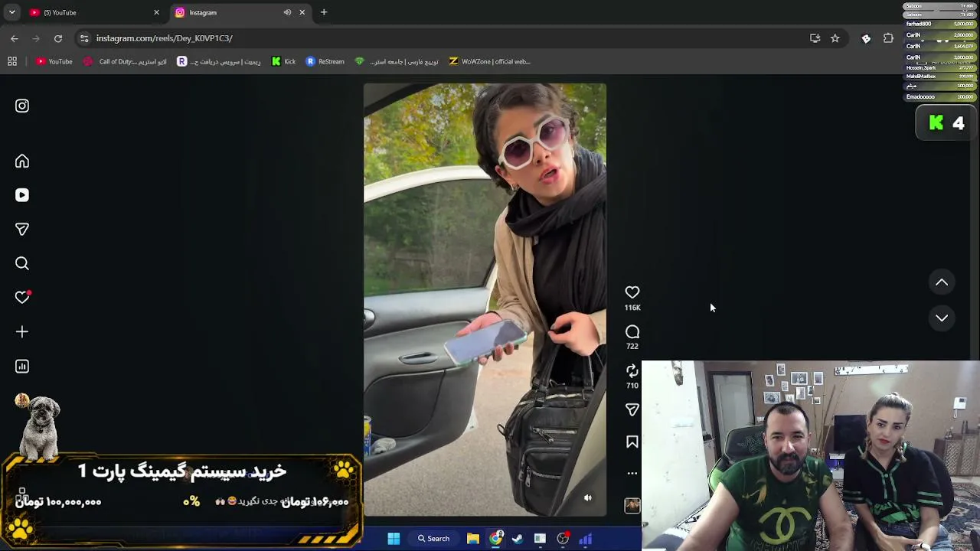The width and height of the screenshot is (980, 551).
Task: Share the reel via paper plane icon
Action: [x=632, y=410]
